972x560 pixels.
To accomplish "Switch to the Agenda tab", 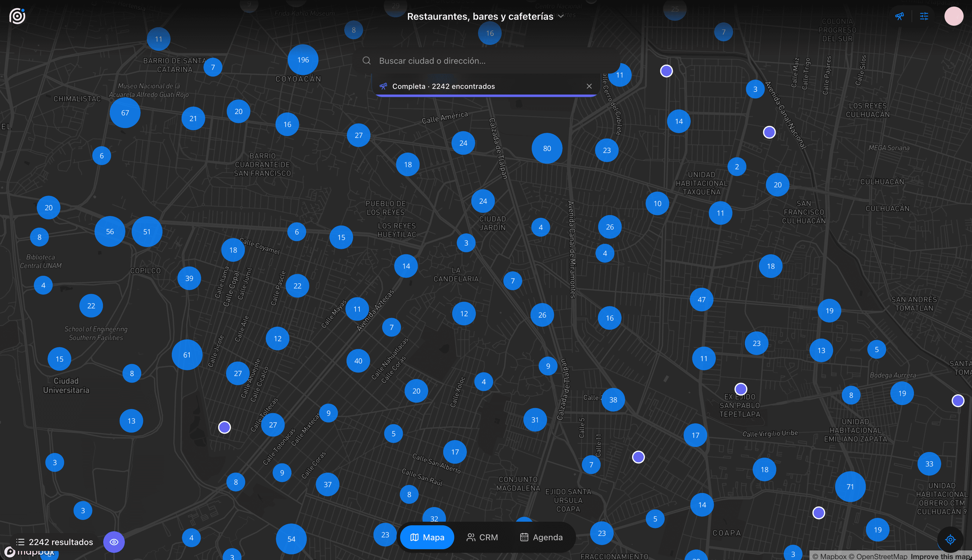I will (541, 537).
